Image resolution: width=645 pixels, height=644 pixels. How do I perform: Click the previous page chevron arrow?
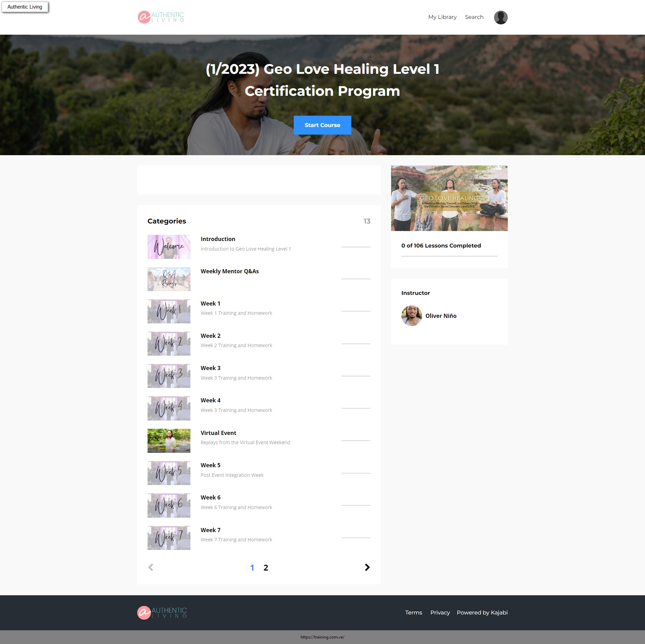click(x=151, y=567)
